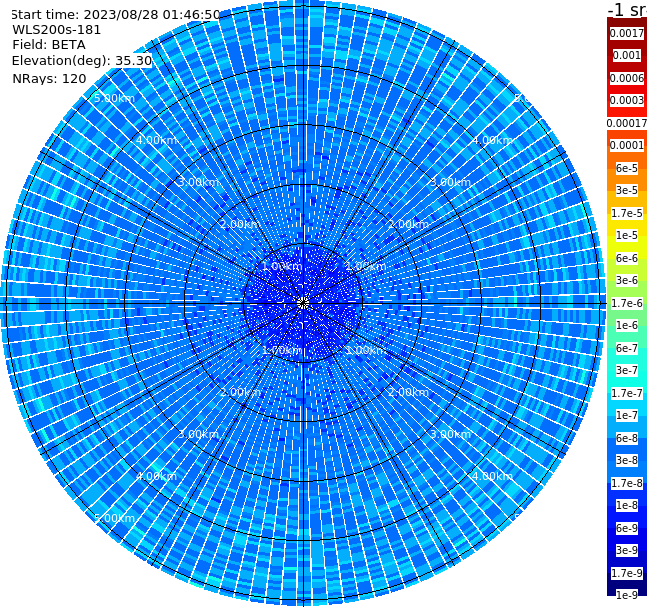Click the 0.0001 orange colorbar label
The width and height of the screenshot is (647, 607).
click(627, 145)
